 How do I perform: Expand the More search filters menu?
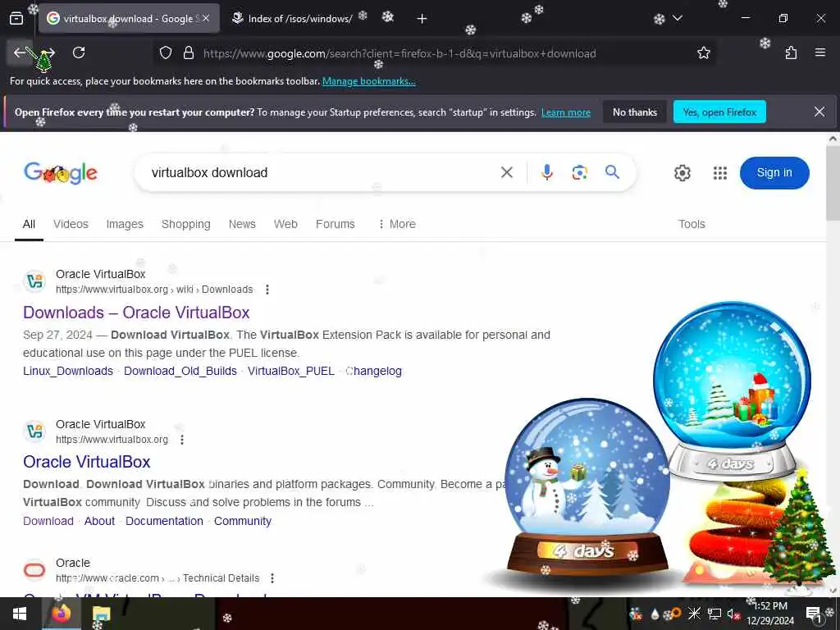397,224
